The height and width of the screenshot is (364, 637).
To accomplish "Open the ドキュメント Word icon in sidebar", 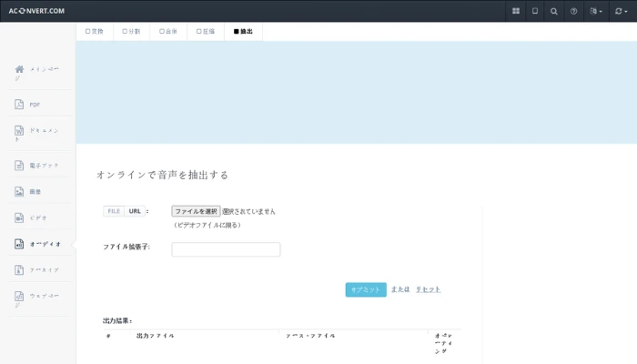I will [x=19, y=130].
